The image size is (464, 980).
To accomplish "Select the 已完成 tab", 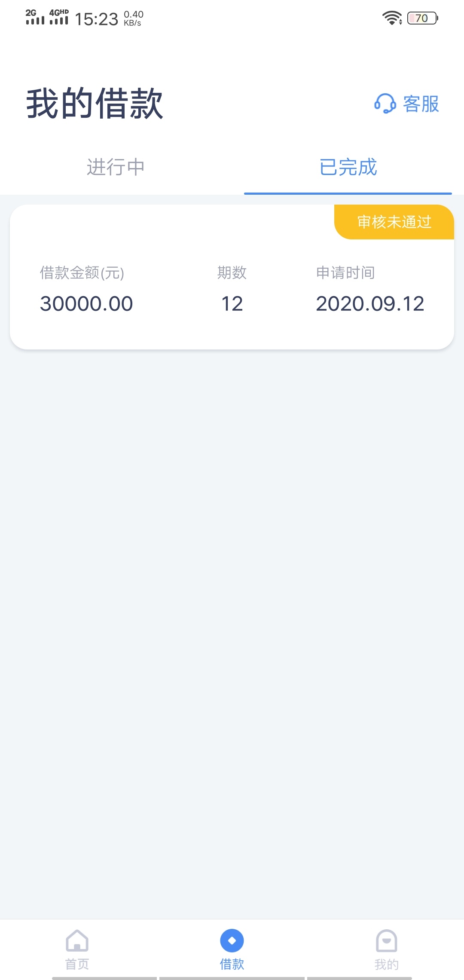I will 348,167.
